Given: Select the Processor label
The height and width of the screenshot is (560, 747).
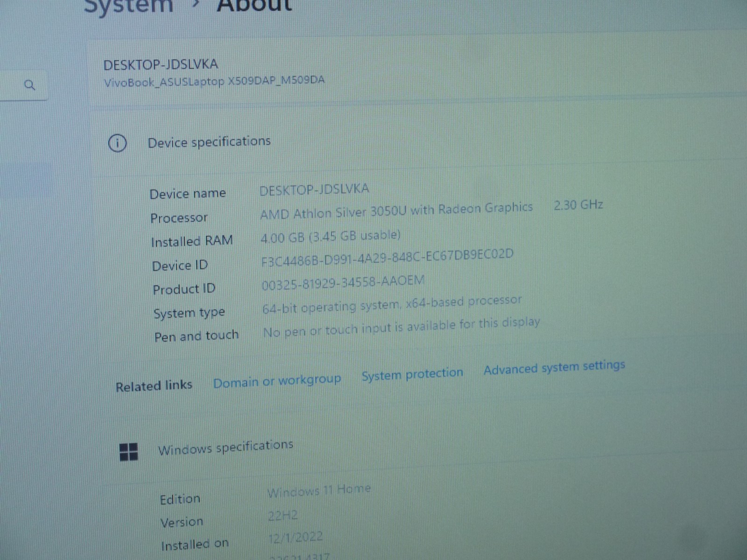Looking at the screenshot, I should pyautogui.click(x=179, y=218).
